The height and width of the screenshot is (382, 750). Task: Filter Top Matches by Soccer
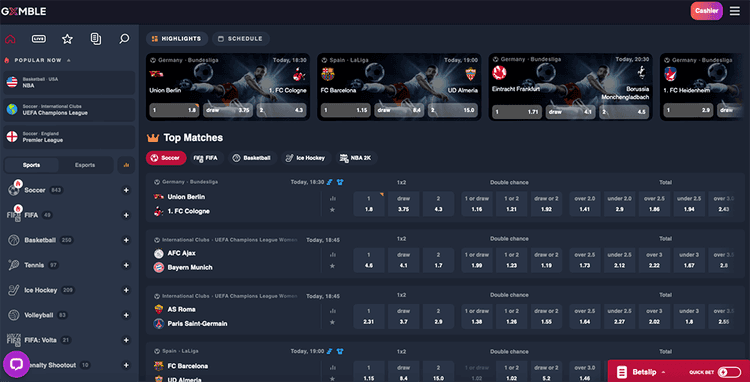tap(166, 158)
